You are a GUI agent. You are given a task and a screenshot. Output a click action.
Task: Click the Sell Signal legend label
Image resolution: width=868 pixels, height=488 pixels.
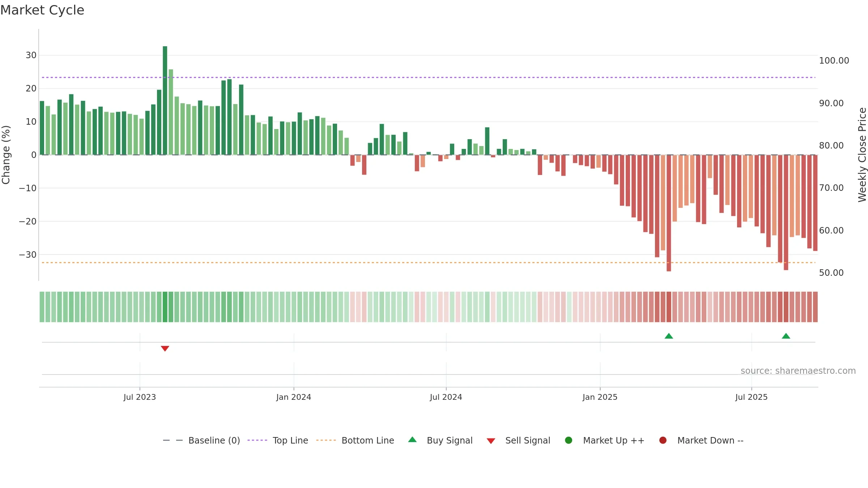(528, 440)
